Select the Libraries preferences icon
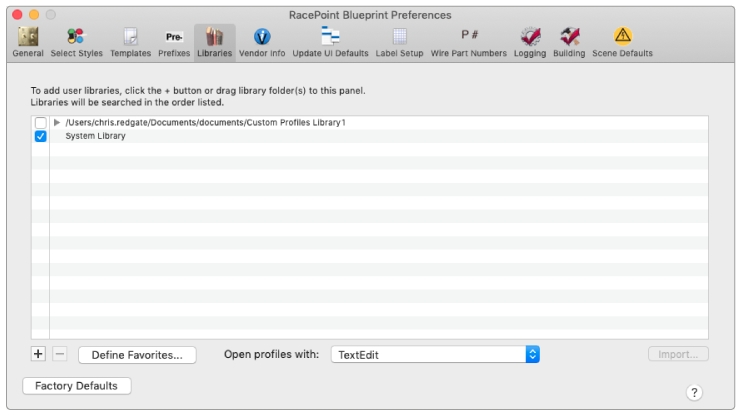 click(x=214, y=43)
